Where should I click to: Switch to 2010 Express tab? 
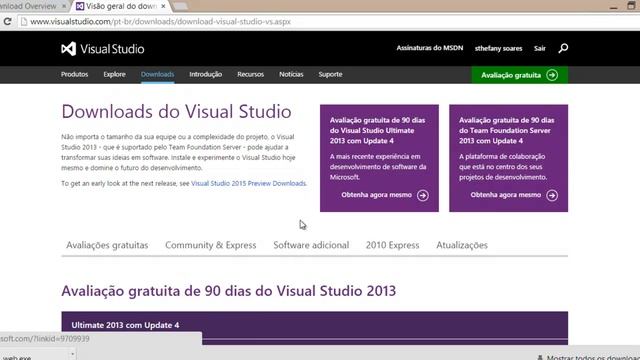pos(393,245)
